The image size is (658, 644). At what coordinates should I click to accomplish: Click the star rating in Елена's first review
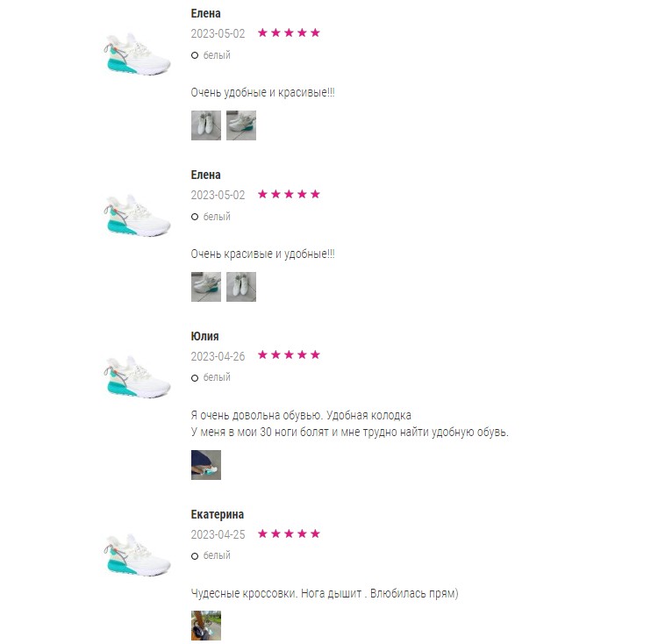click(x=289, y=32)
